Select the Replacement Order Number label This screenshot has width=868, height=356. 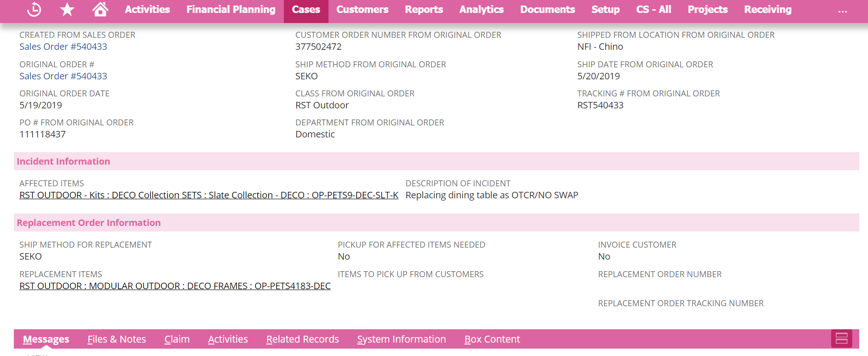(660, 274)
